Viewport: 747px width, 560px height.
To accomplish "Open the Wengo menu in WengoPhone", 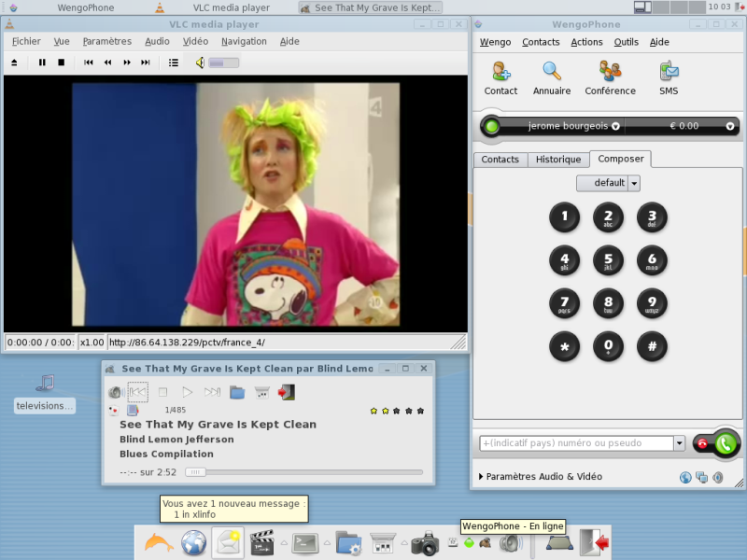I will pyautogui.click(x=495, y=42).
